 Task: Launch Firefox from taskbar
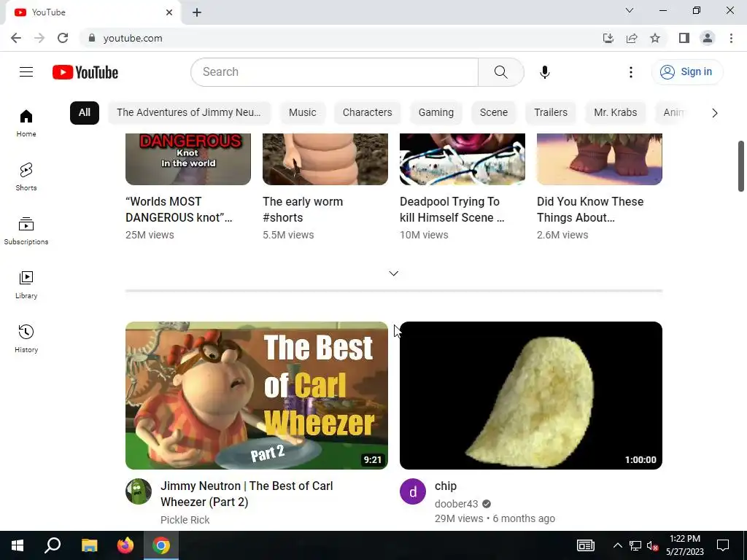click(x=125, y=545)
